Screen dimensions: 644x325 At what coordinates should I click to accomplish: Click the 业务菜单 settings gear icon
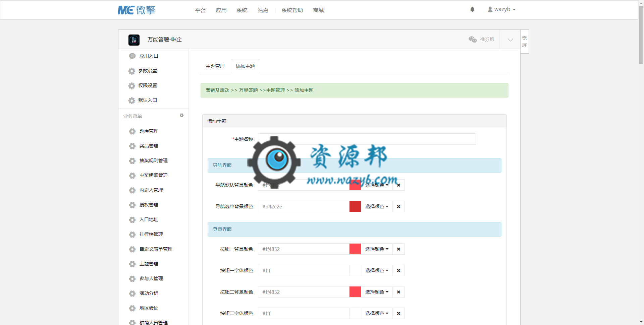pos(181,115)
